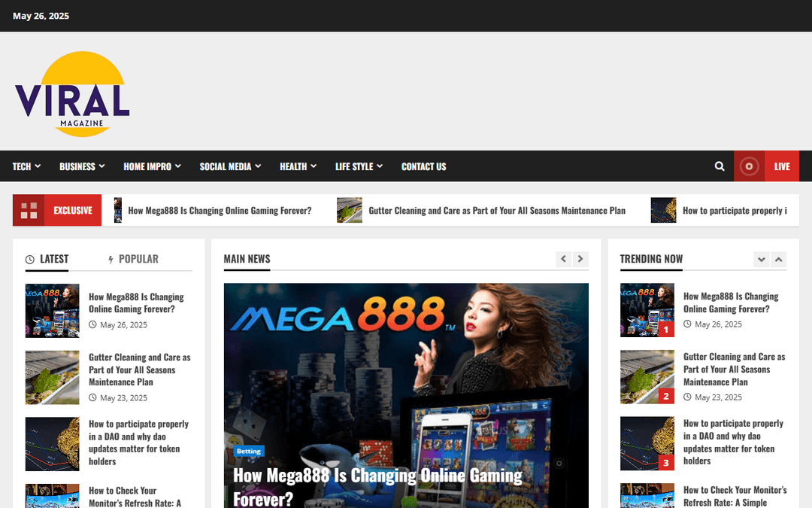Expand the Business menu chevron
Image resolution: width=812 pixels, height=508 pixels.
(102, 166)
